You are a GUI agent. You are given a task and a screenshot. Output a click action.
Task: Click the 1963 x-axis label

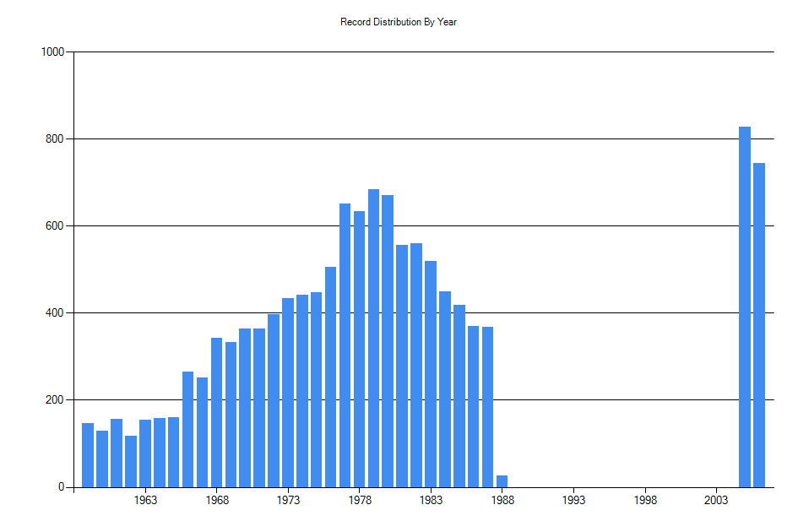tap(145, 501)
